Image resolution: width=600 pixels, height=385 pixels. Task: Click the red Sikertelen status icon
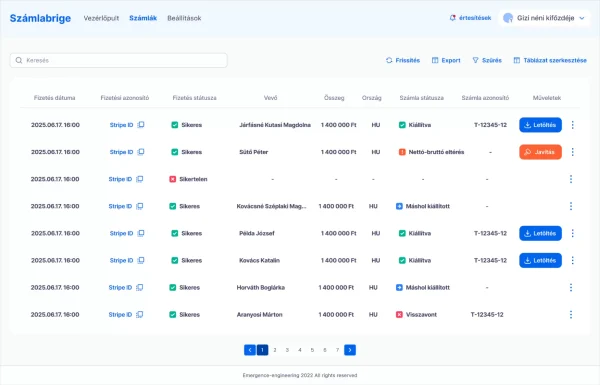173,179
